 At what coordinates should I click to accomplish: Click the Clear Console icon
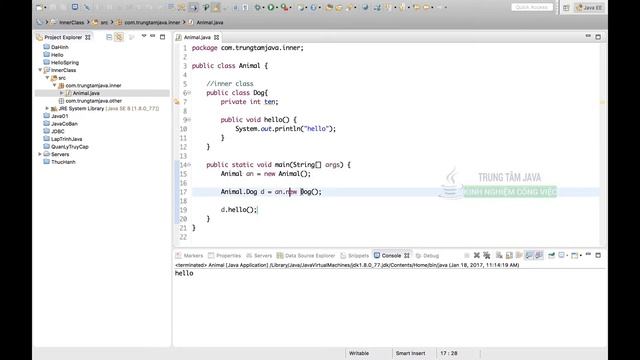click(x=499, y=256)
